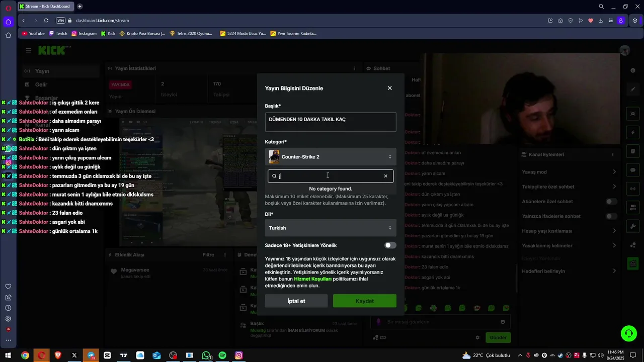
Task: Open Spotify from the taskbar
Action: [x=222, y=355]
